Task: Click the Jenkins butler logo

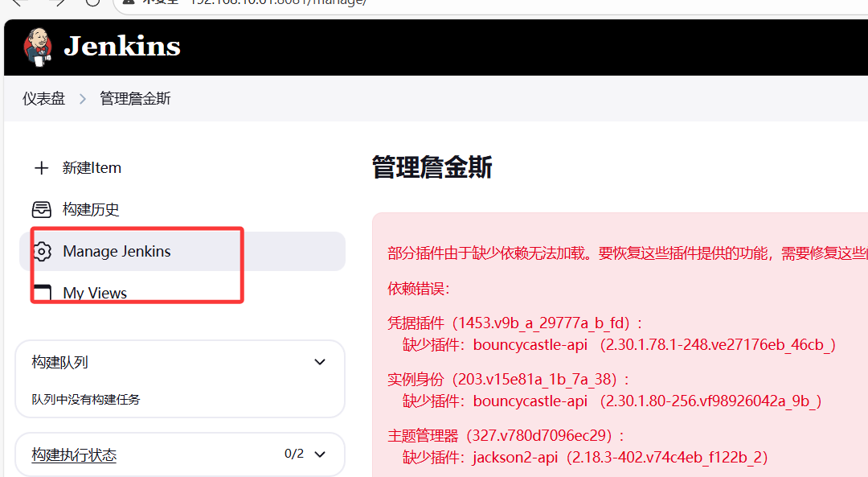Action: (x=38, y=47)
